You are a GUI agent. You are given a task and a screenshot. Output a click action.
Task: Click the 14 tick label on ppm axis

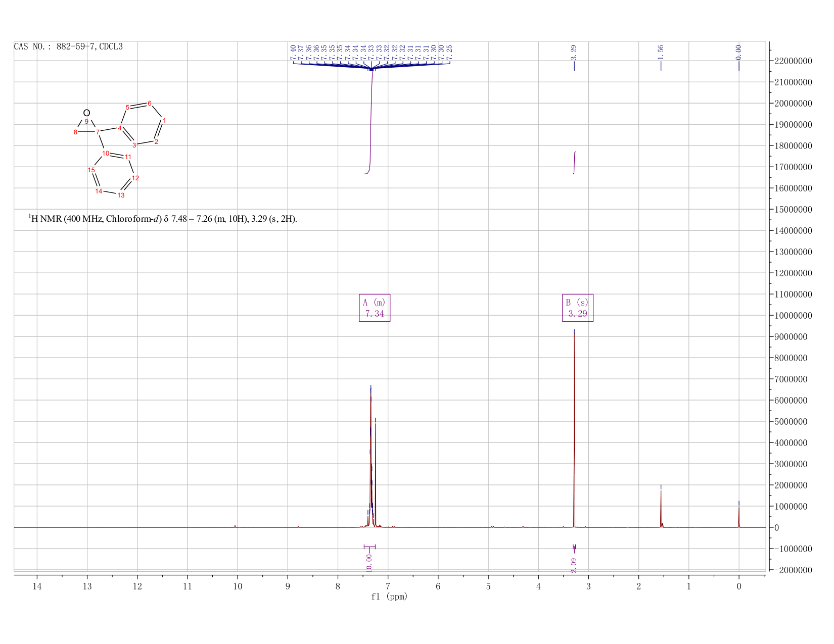tap(37, 586)
